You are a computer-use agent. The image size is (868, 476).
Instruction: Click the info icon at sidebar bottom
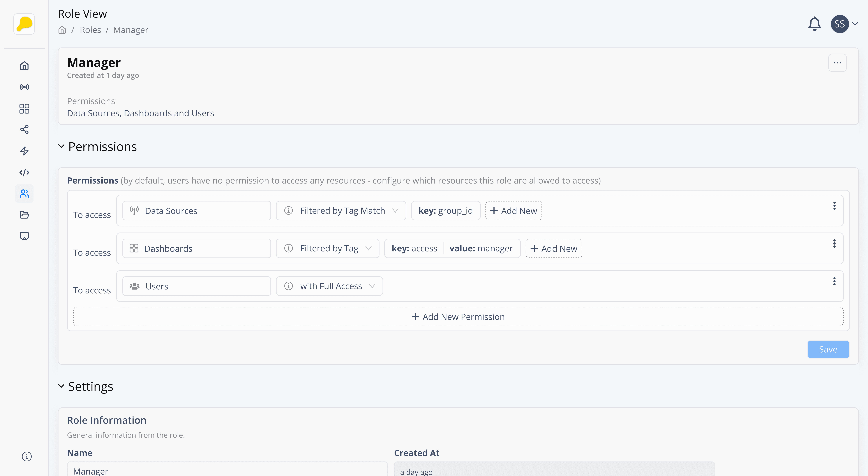tap(27, 457)
